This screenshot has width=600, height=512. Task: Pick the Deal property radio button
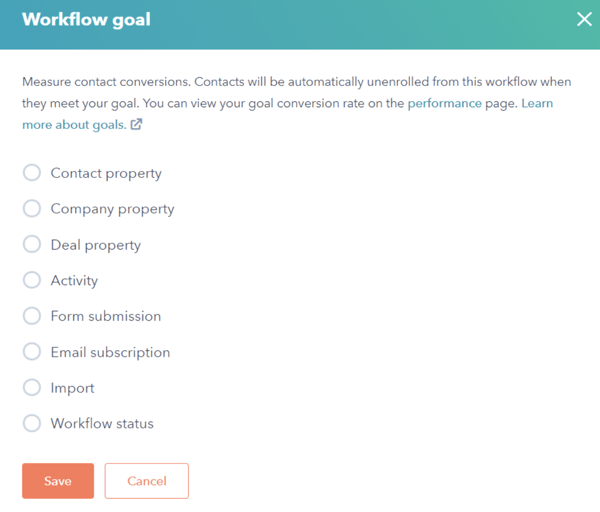[32, 245]
